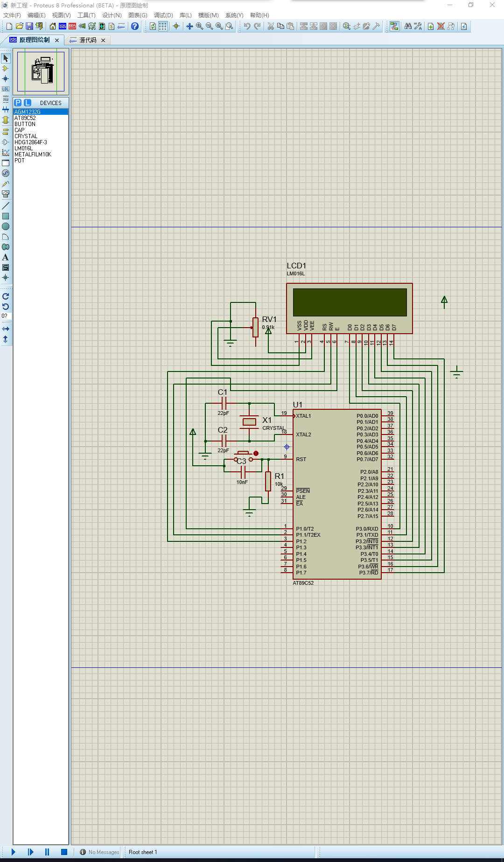This screenshot has height=862, width=504.
Task: Select AT89C52 in the devices list
Action: point(25,118)
